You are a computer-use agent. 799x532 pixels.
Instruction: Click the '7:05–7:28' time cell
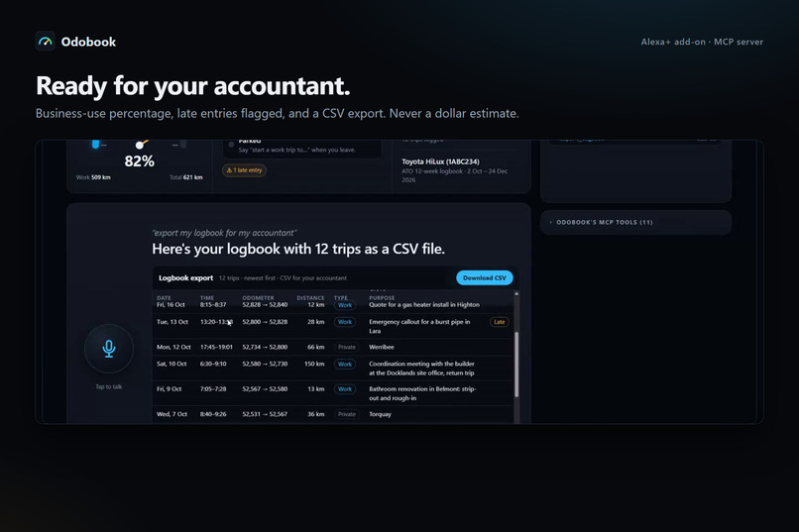[213, 389]
